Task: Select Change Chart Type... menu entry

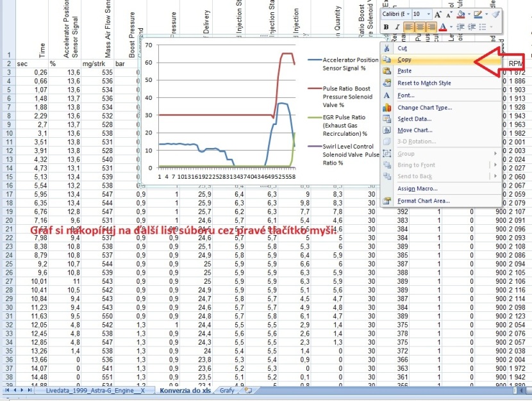Action: tap(425, 108)
